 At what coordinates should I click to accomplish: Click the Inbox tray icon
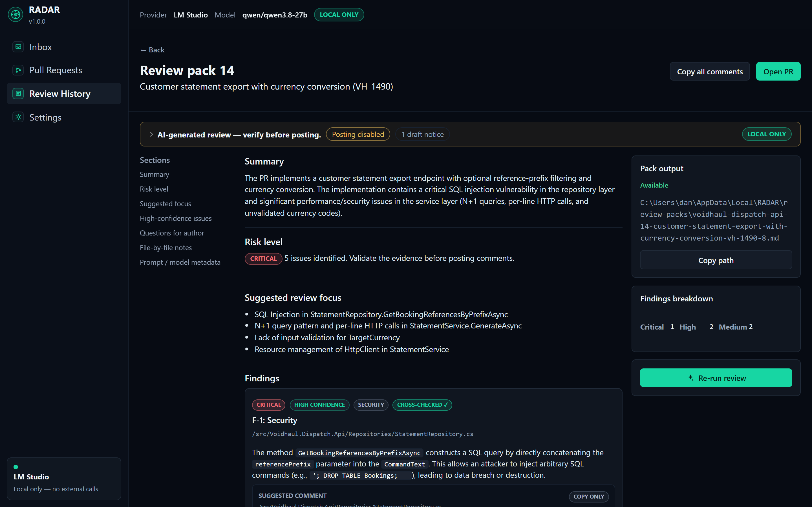[18, 46]
